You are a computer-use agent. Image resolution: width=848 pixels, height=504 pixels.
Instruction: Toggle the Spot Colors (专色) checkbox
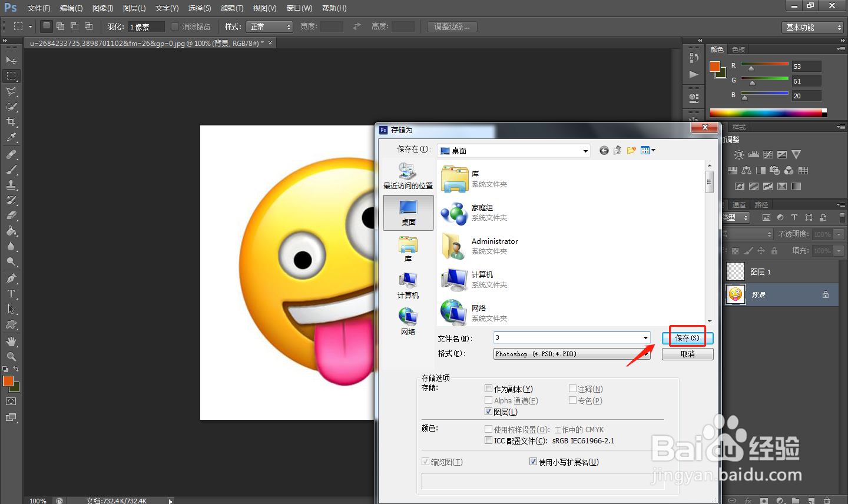tap(572, 400)
